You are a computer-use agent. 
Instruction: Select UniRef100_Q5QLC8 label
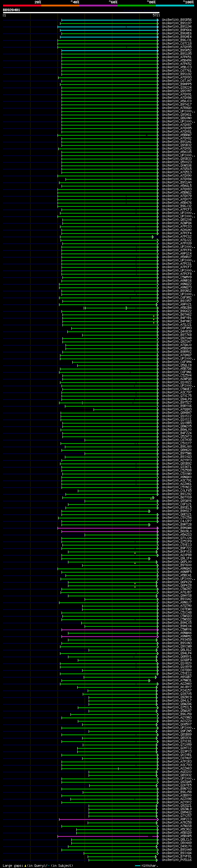click(x=176, y=365)
